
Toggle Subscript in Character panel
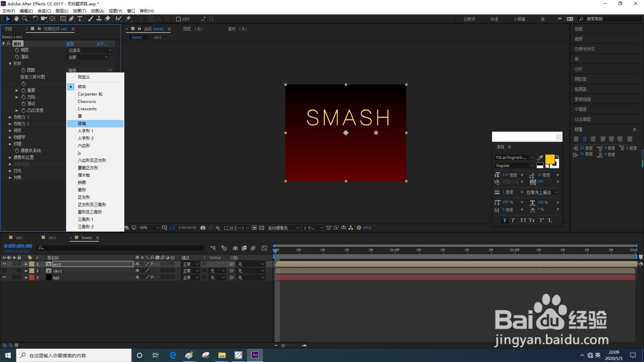(550, 220)
